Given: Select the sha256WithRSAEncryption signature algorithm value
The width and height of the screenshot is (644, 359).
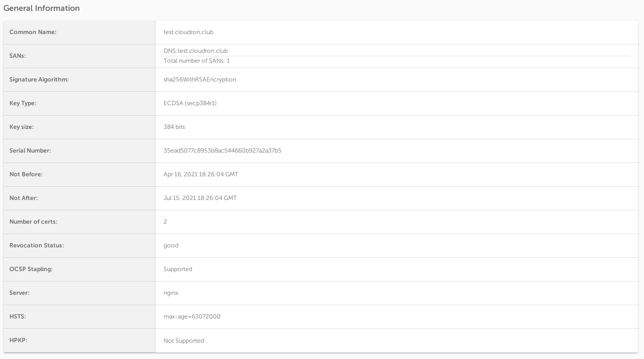Looking at the screenshot, I should pyautogui.click(x=199, y=80).
